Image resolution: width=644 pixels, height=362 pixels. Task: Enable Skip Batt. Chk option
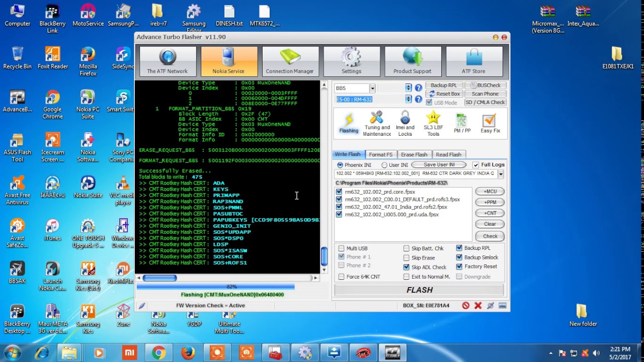(407, 248)
